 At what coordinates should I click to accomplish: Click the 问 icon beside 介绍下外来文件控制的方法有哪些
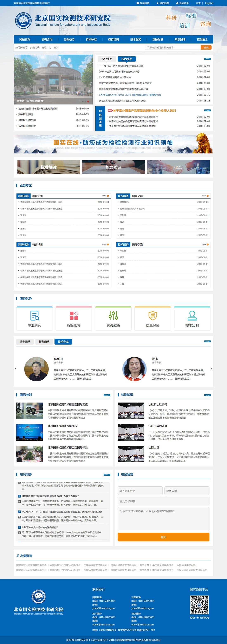click(x=19, y=527)
